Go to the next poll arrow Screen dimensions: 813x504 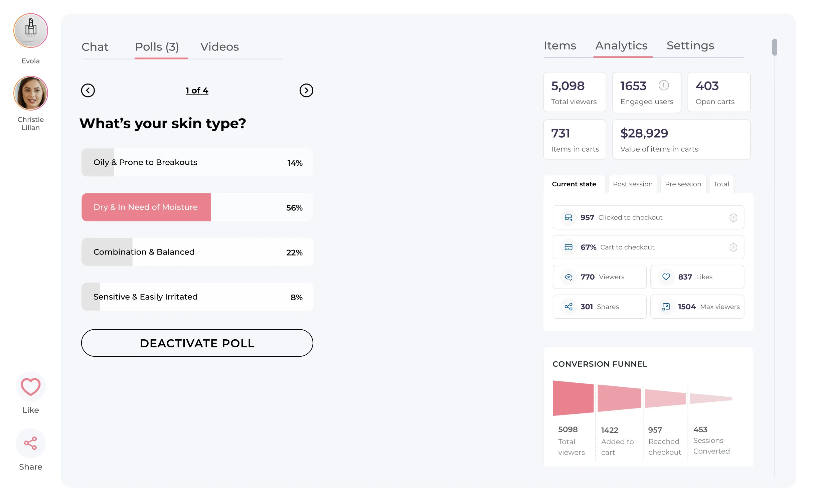306,91
